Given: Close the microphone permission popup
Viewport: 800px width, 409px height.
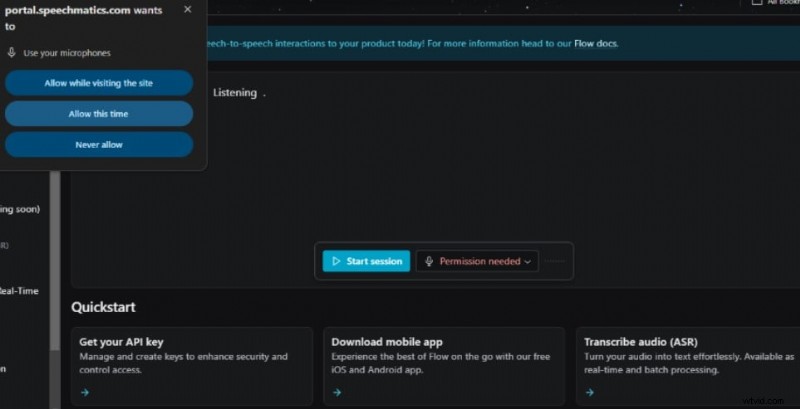Looking at the screenshot, I should pos(187,9).
